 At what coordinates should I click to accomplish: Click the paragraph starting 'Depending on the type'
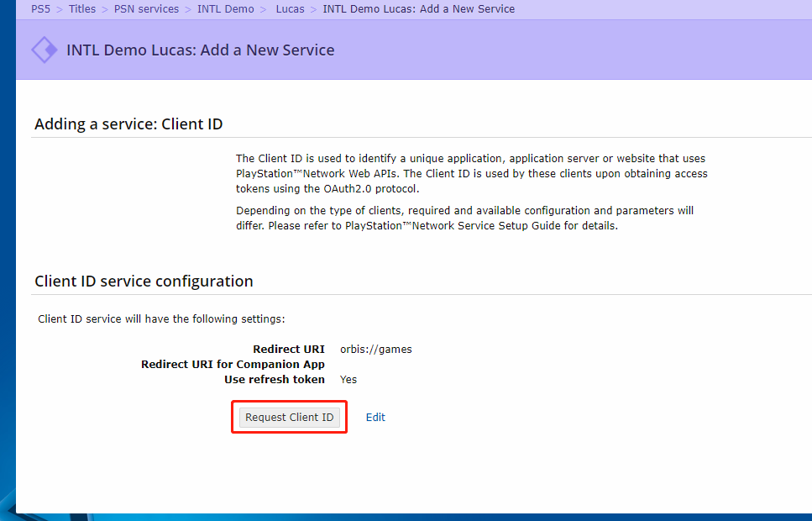click(464, 218)
